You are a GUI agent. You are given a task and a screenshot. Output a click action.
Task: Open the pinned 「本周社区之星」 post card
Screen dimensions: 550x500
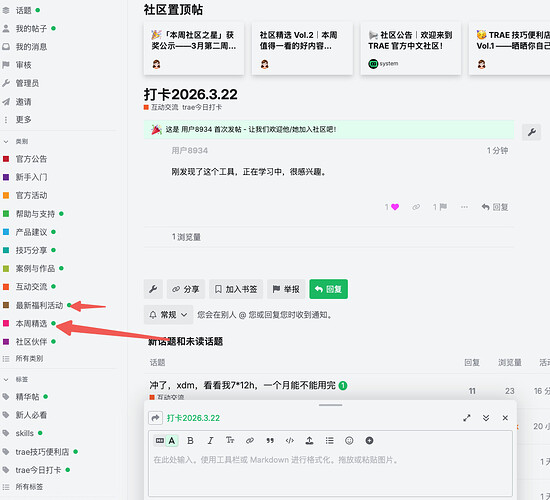(x=194, y=48)
